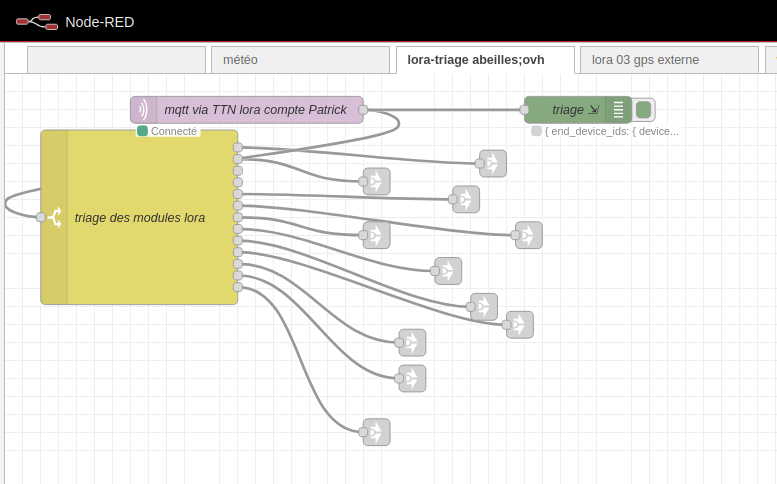Screen dimensions: 777x484
Task: Click the debug list icon on triage node
Action: coord(619,110)
